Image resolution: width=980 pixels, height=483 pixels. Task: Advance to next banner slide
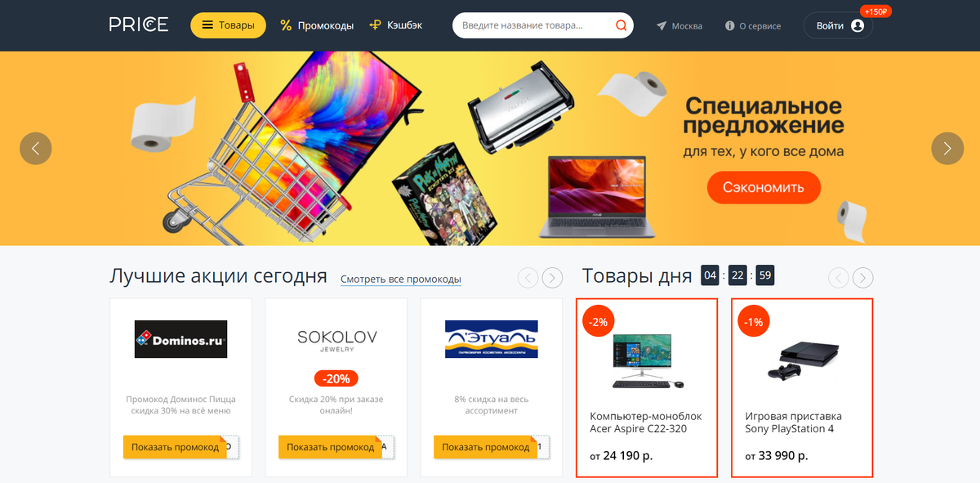947,148
